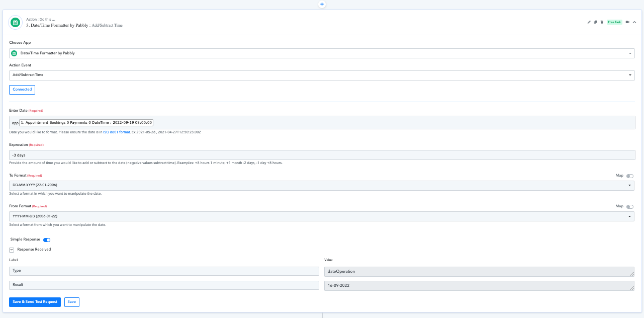
Task: Click the Result label field
Action: pyautogui.click(x=164, y=285)
